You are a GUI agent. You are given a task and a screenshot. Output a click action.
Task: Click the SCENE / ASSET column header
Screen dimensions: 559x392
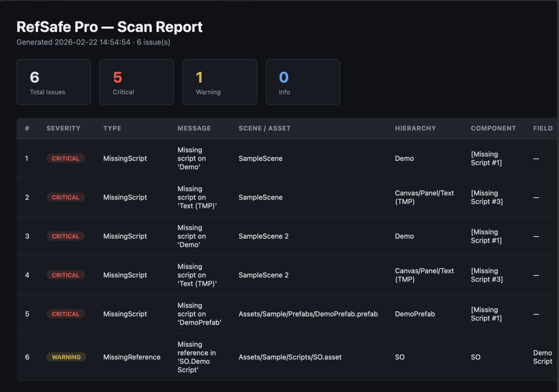pyautogui.click(x=265, y=128)
